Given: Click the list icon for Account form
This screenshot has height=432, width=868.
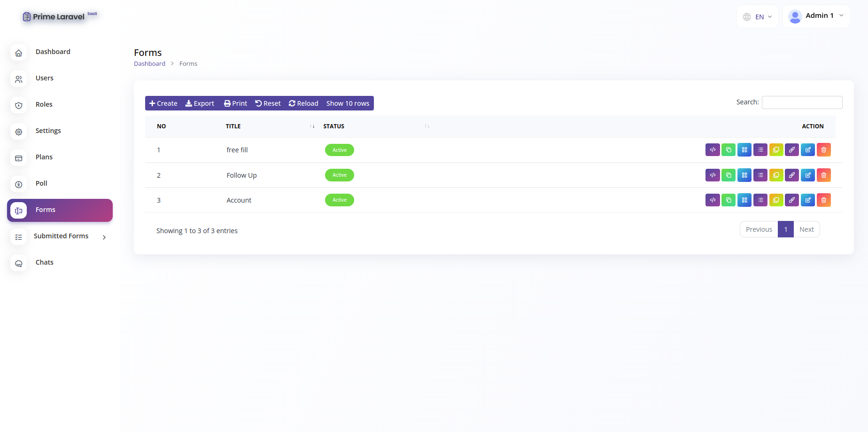Looking at the screenshot, I should point(760,200).
